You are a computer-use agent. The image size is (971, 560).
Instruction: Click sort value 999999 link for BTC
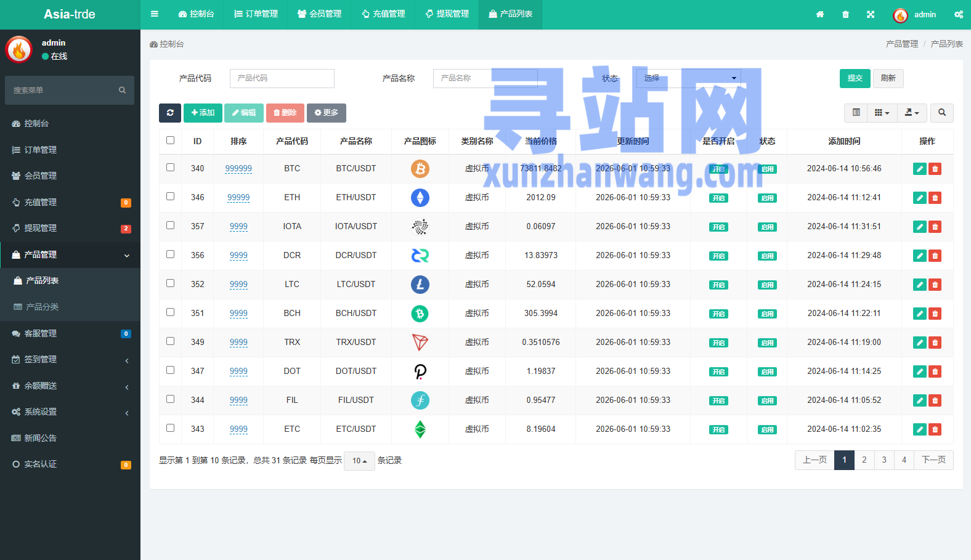tap(238, 169)
